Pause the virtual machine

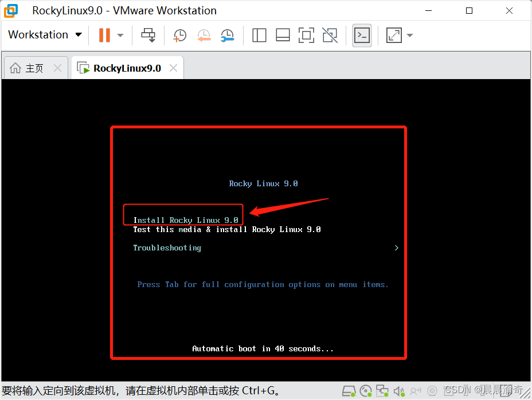coord(104,35)
